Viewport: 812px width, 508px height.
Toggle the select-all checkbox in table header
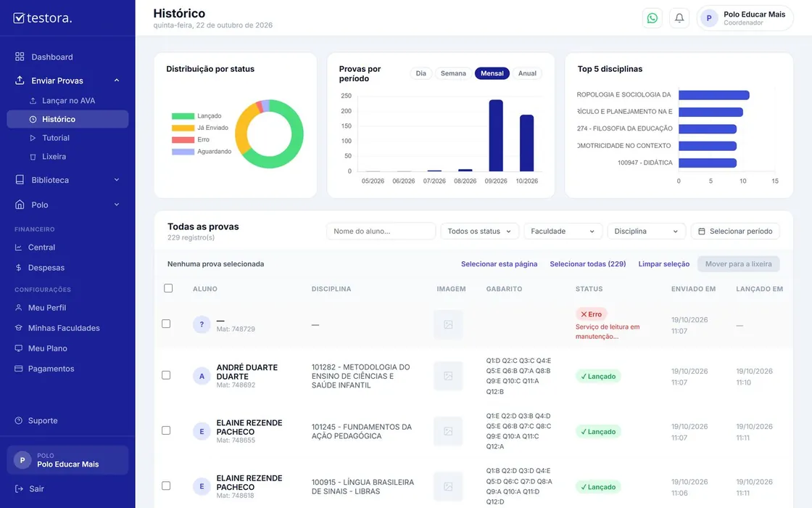tap(168, 288)
